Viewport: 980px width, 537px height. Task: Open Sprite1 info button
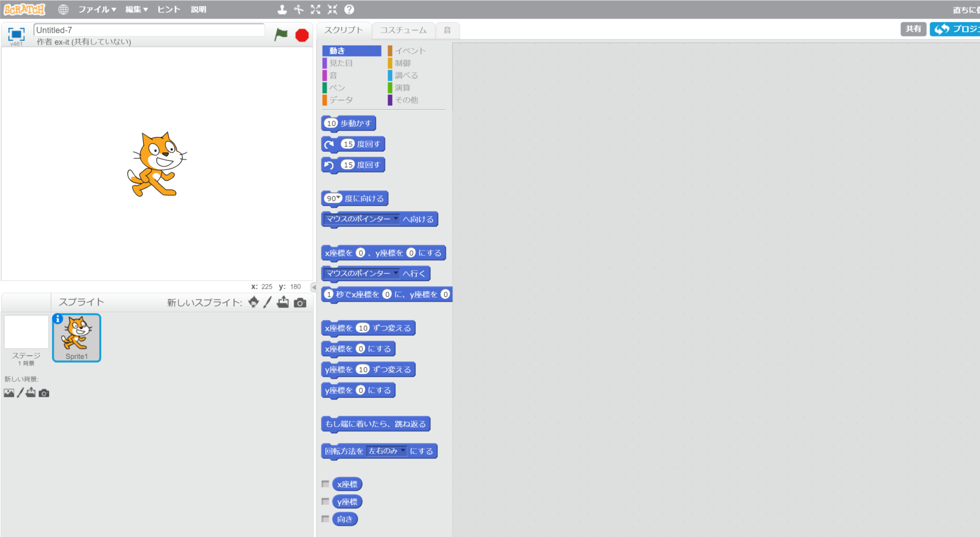pyautogui.click(x=58, y=319)
